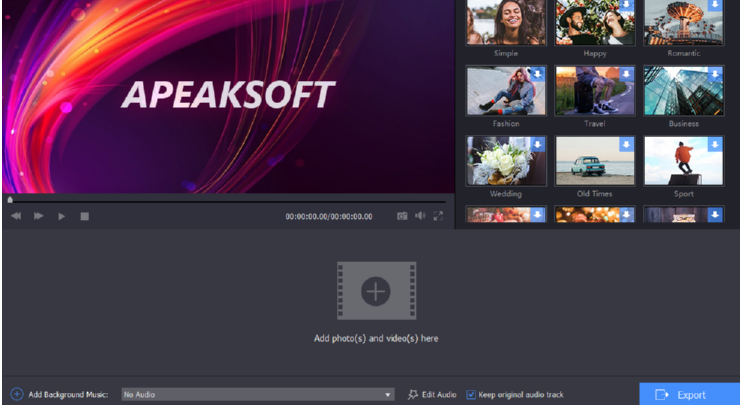The height and width of the screenshot is (405, 740).
Task: Select the Travel theme thumbnail
Action: coord(595,91)
